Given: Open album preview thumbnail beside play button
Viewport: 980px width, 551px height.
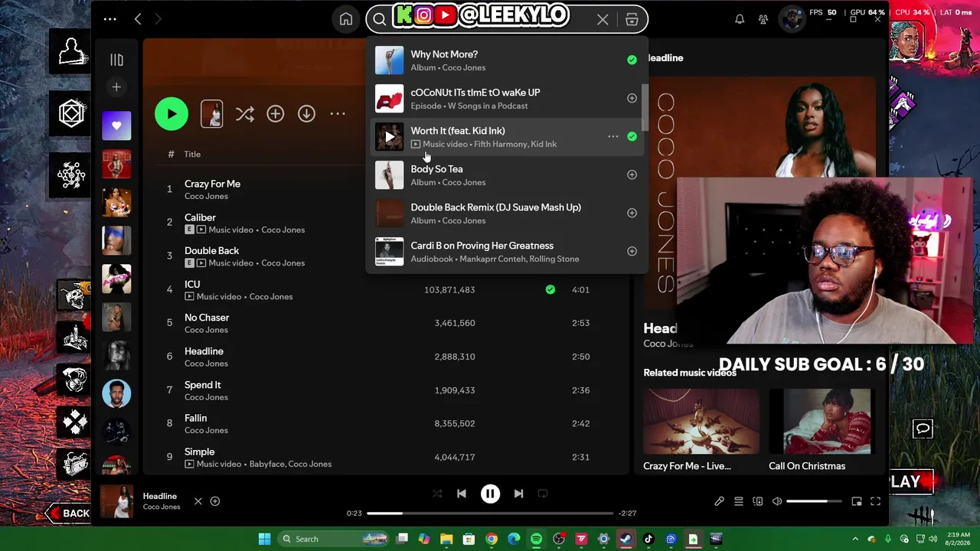Looking at the screenshot, I should [x=212, y=114].
